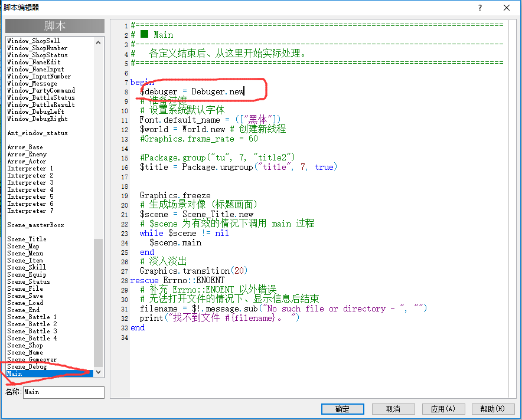Select the Main script entry

click(50, 373)
